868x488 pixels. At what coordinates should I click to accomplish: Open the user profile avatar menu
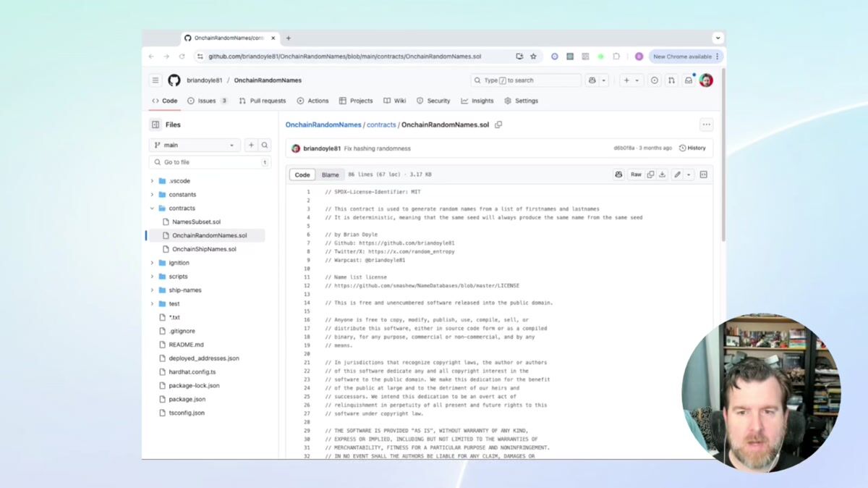[706, 80]
